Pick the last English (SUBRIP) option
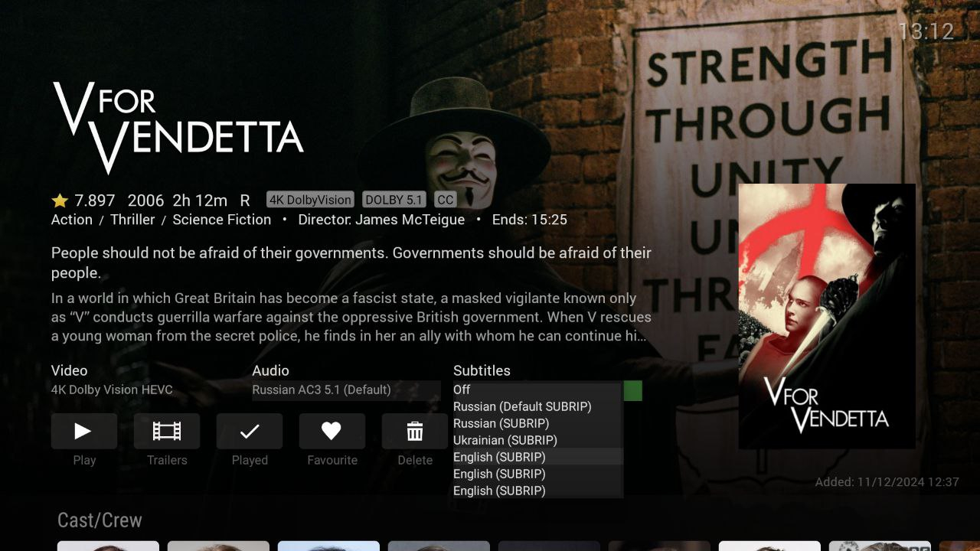 537,491
